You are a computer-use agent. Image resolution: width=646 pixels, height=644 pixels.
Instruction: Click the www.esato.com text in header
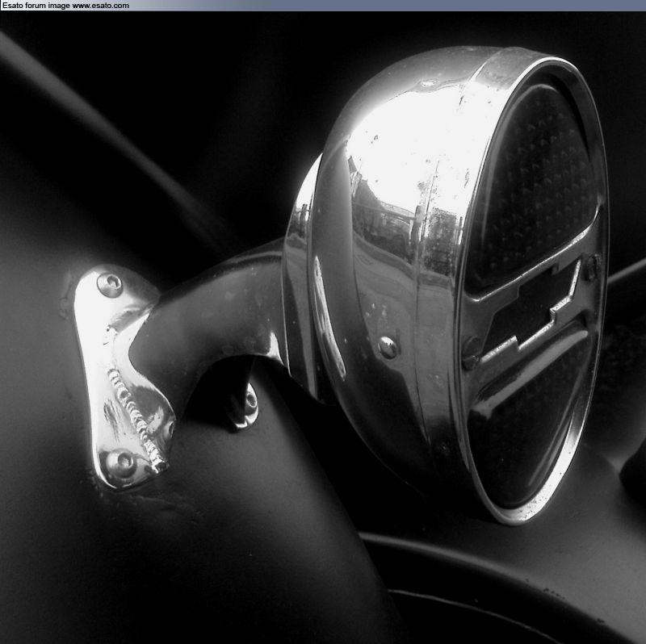(x=99, y=5)
